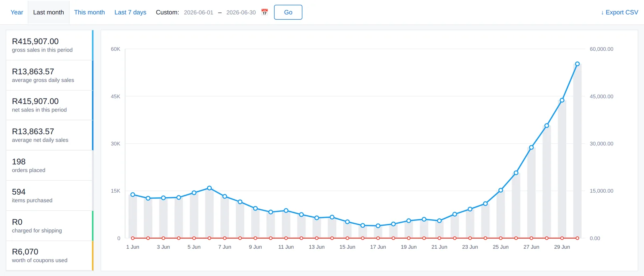This screenshot has height=276, width=644.
Task: Edit the custom start date 2026-06-01
Action: 198,12
